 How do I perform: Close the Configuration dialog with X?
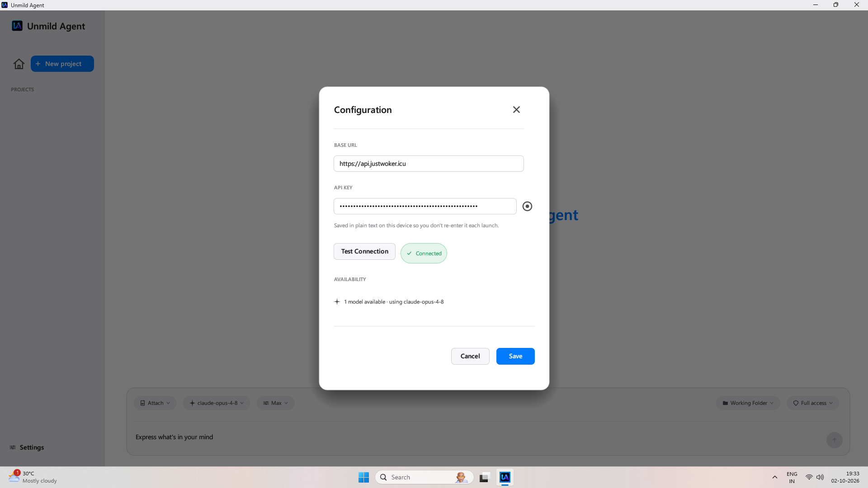coord(516,110)
